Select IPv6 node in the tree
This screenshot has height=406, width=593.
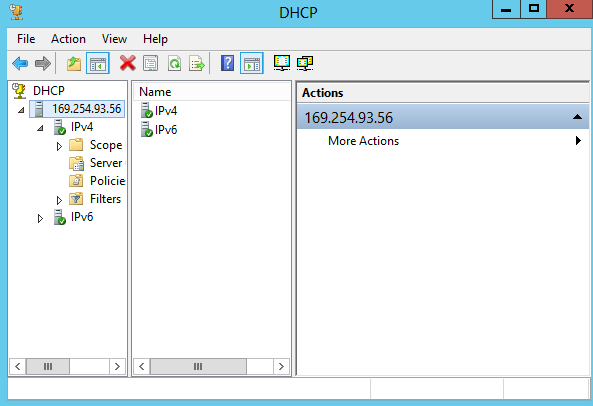pos(82,217)
